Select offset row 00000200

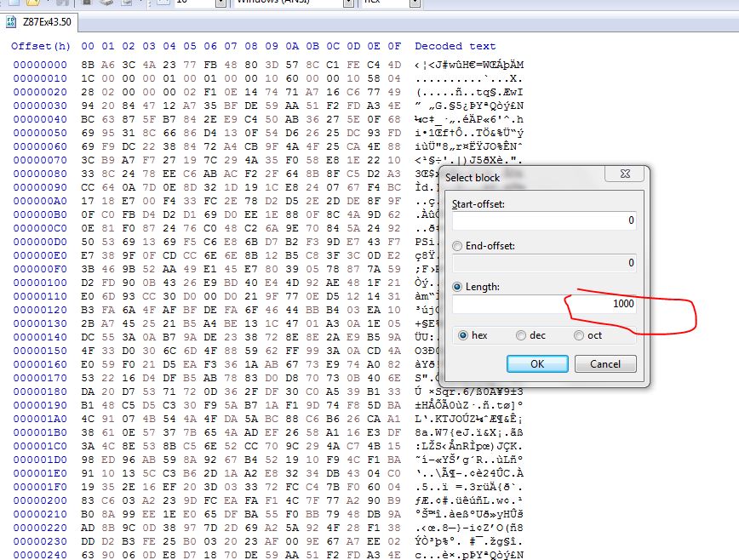point(40,500)
